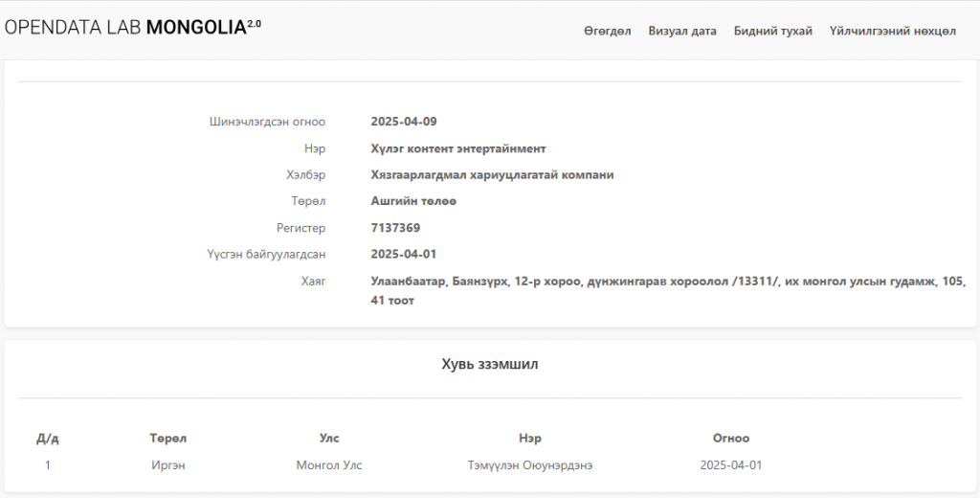Click the Улс column header
Screen dimensions: 980x498
(x=329, y=439)
